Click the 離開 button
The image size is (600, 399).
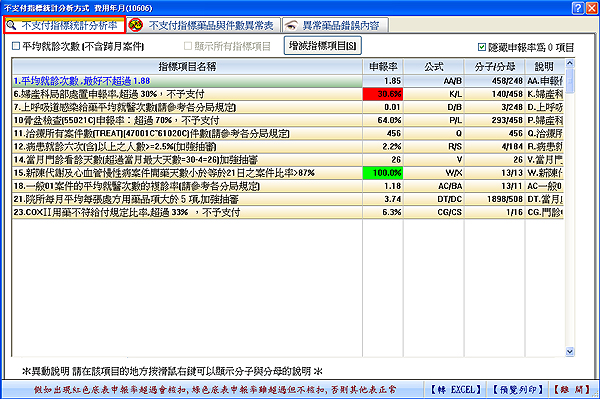coord(572,390)
